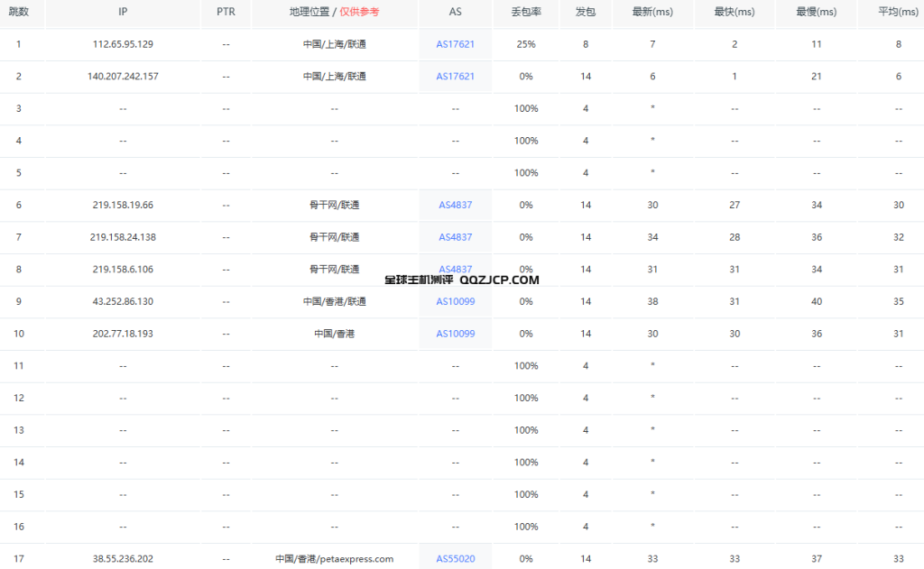Follow the AS4837 link for IP 219.158.24.138
The width and height of the screenshot is (924, 569).
(x=455, y=237)
